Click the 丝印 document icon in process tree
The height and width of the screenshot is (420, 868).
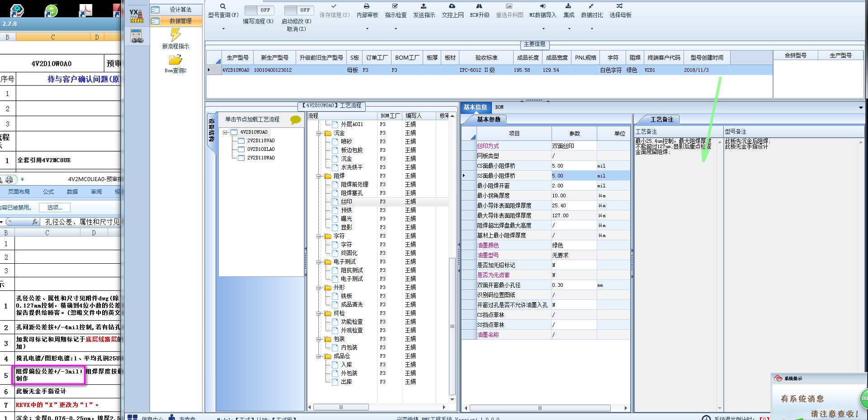point(335,202)
